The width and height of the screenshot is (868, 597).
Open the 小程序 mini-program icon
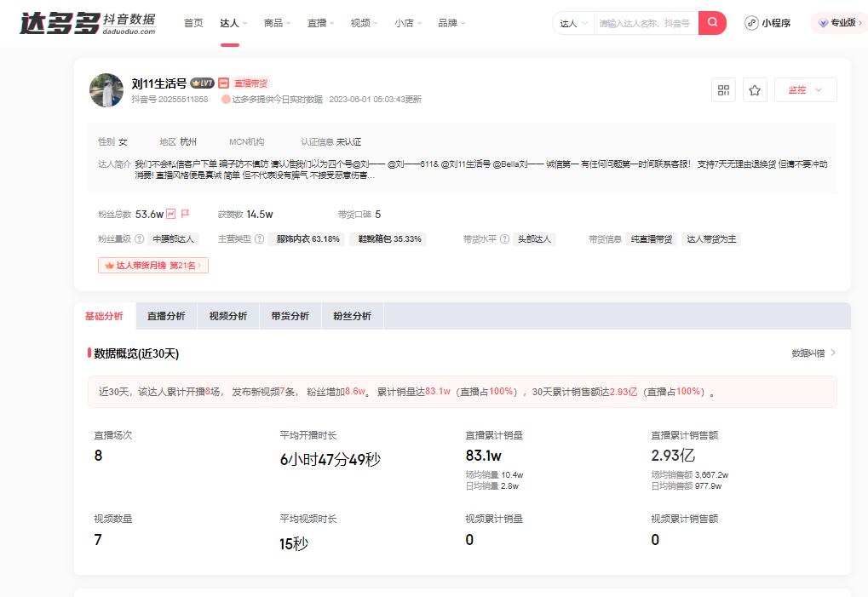point(750,23)
